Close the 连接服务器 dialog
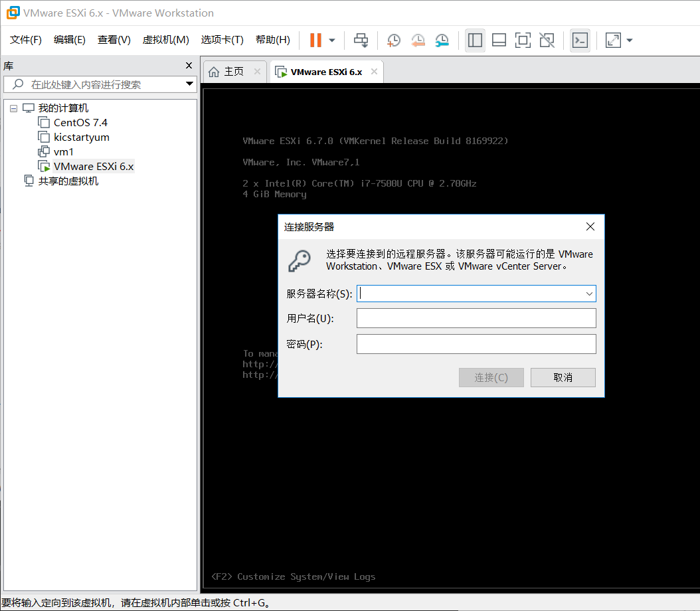Viewport: 700px width, 611px height. (x=590, y=226)
